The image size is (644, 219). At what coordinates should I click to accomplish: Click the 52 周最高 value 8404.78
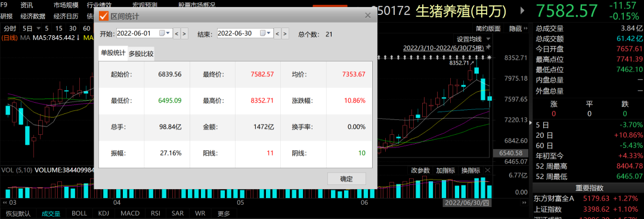pos(630,166)
